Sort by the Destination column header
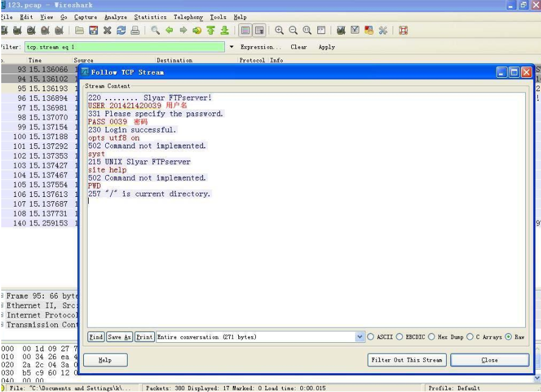The width and height of the screenshot is (541, 392). tap(174, 60)
